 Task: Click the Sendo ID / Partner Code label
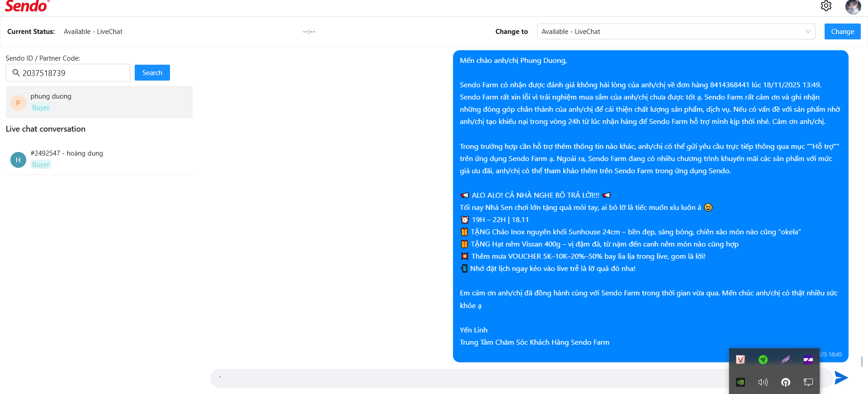(x=42, y=58)
